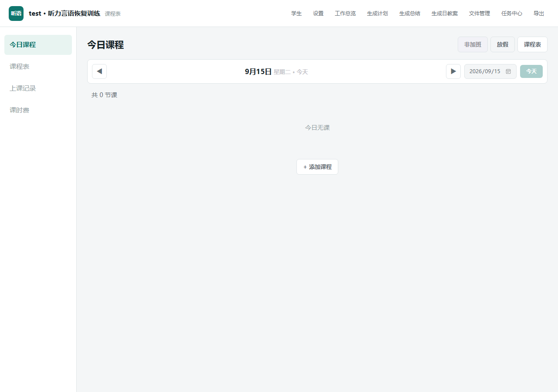Open 生成总结 in top navigation
The image size is (558, 392).
pos(410,14)
